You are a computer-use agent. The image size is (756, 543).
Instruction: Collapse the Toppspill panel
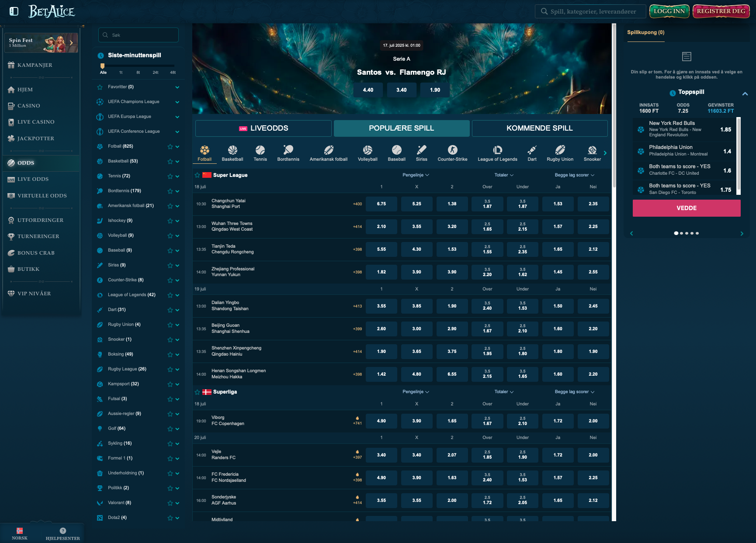coord(745,93)
